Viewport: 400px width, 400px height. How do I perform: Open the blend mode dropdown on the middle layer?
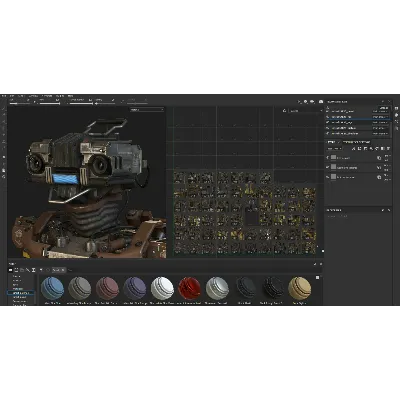(388, 165)
